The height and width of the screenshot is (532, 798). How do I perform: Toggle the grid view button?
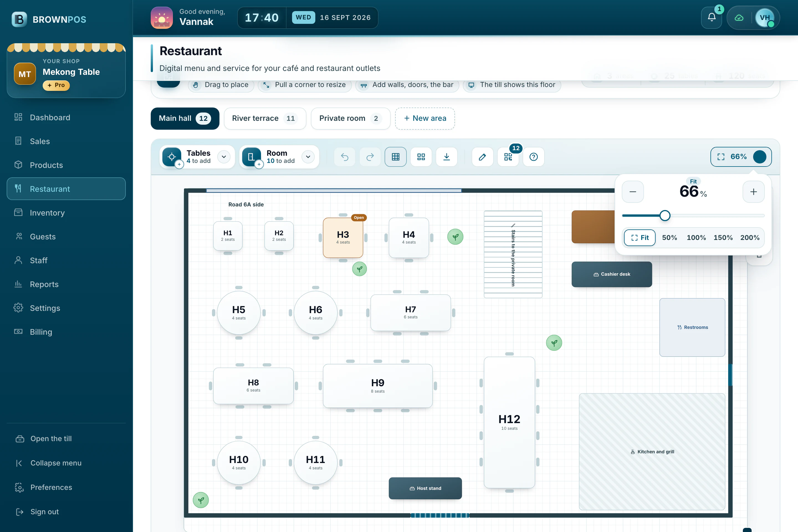click(x=396, y=157)
